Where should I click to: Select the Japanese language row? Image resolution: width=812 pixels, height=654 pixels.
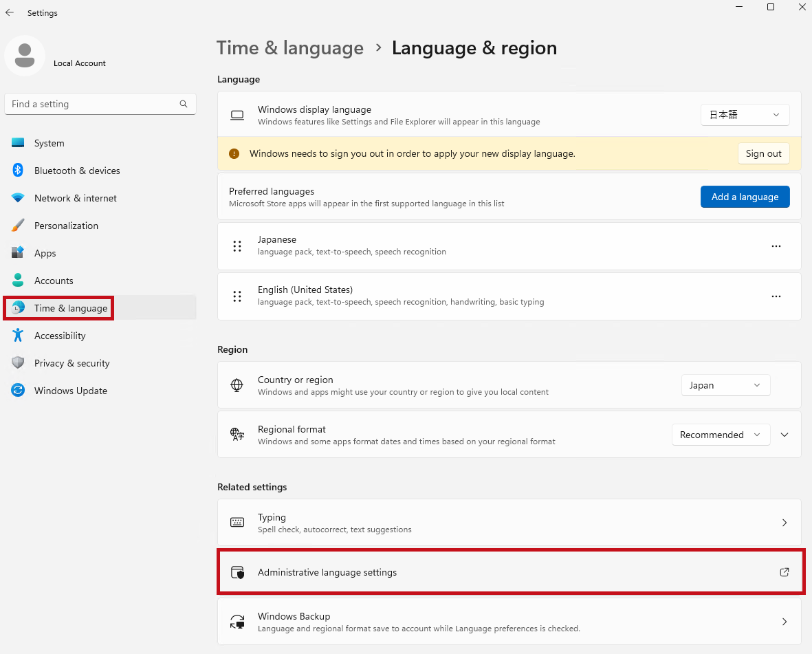509,246
